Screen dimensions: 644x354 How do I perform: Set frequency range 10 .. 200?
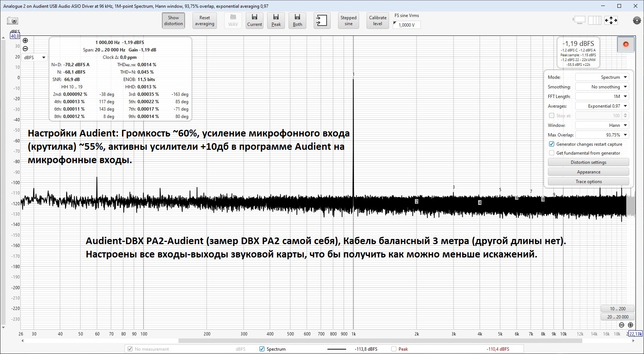(x=617, y=309)
